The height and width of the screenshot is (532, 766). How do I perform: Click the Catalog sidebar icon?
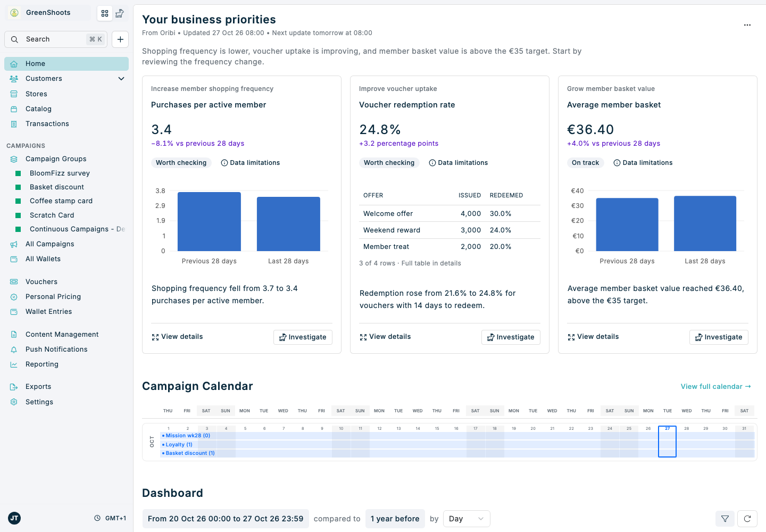[14, 109]
